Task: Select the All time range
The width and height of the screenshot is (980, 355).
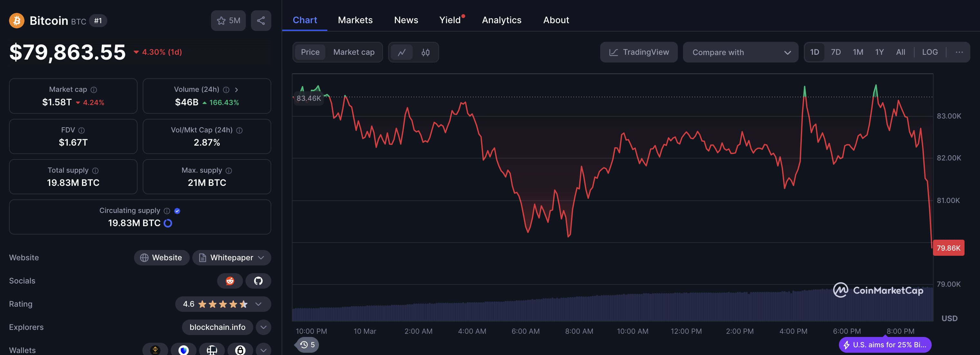Action: pos(900,52)
